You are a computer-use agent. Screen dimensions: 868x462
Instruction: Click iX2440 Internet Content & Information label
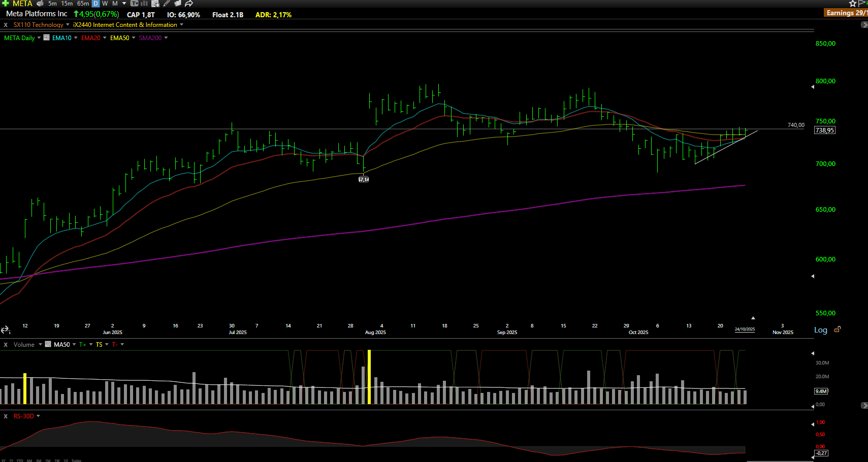[125, 25]
